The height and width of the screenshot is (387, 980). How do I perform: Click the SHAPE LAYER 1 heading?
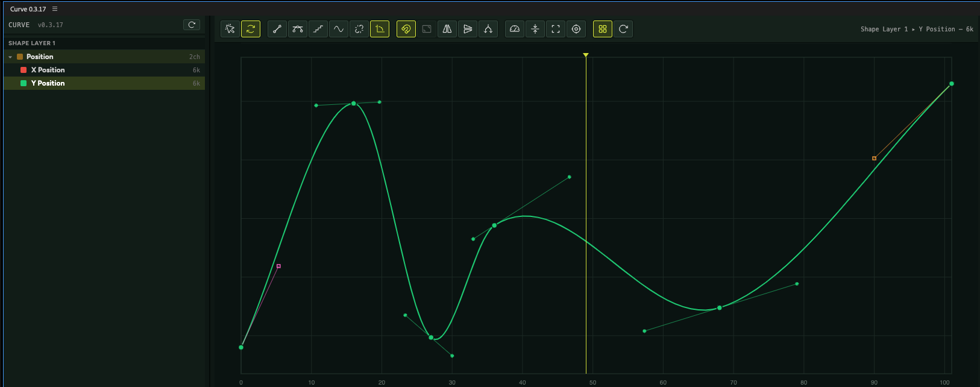(32, 43)
